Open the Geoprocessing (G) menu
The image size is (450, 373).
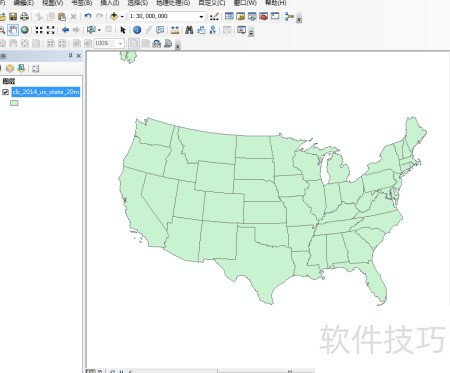(x=173, y=3)
